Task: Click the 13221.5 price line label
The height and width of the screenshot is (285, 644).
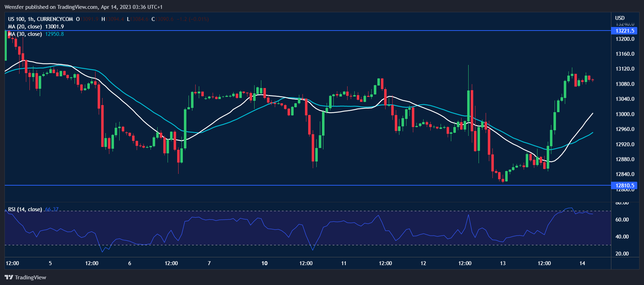Action: 624,31
